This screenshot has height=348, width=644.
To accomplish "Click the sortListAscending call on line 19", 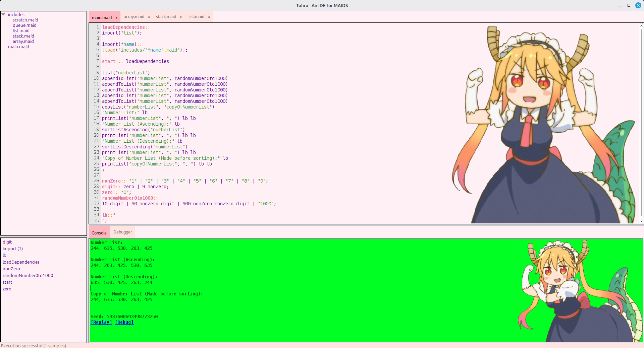I will coord(144,130).
